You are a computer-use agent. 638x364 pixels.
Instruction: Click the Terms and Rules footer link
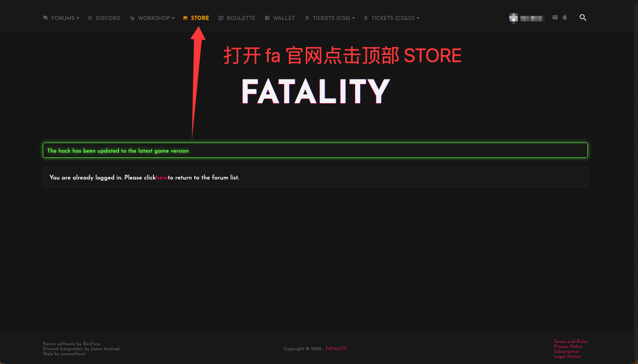click(x=570, y=341)
